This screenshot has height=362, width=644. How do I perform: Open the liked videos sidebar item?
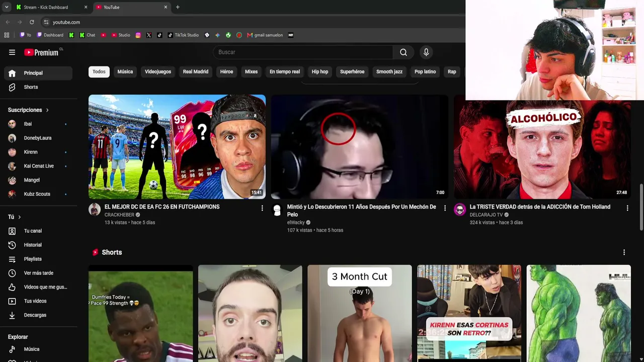(x=38, y=287)
